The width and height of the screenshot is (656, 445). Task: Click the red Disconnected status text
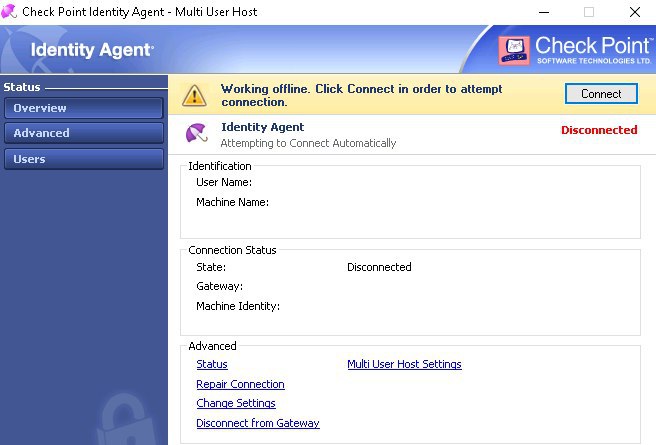point(599,130)
